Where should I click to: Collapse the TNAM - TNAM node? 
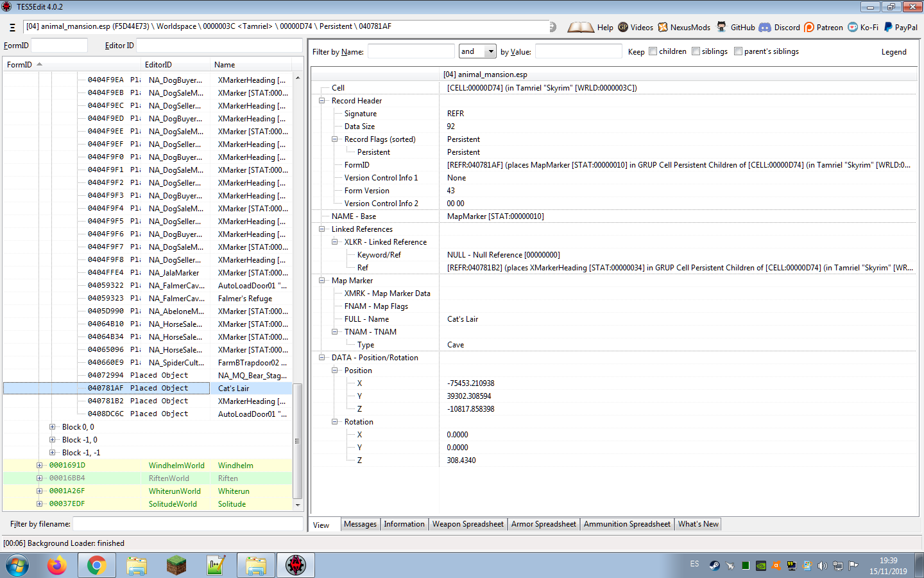[335, 332]
